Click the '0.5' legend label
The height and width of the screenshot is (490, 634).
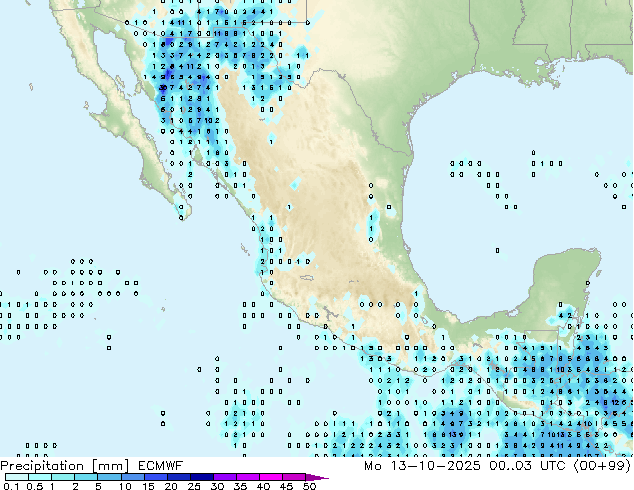(x=34, y=486)
